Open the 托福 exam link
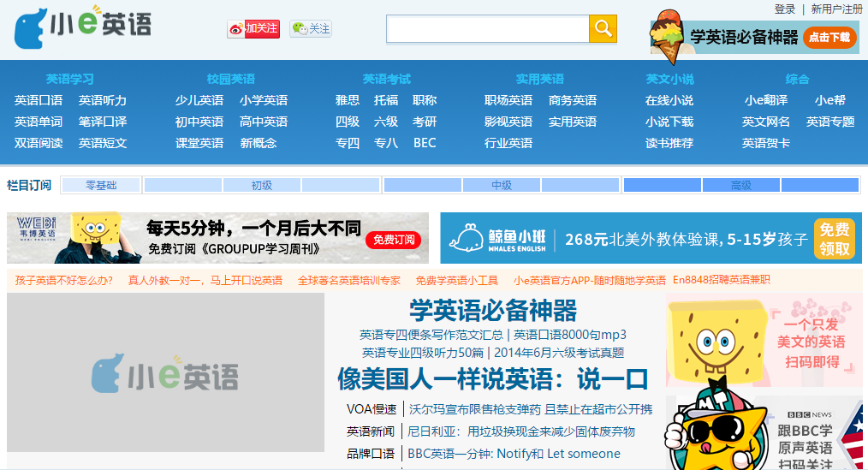Viewport: 868px width, 470px height. [x=386, y=100]
